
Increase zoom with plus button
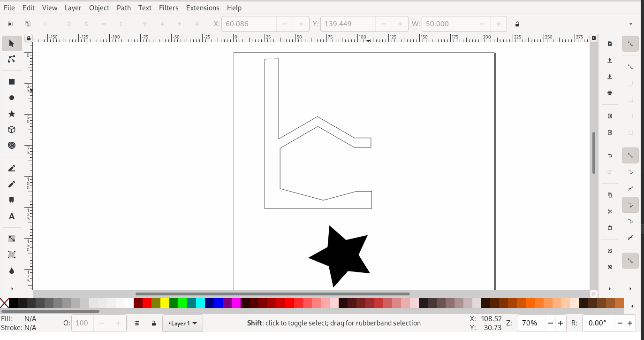[560, 323]
